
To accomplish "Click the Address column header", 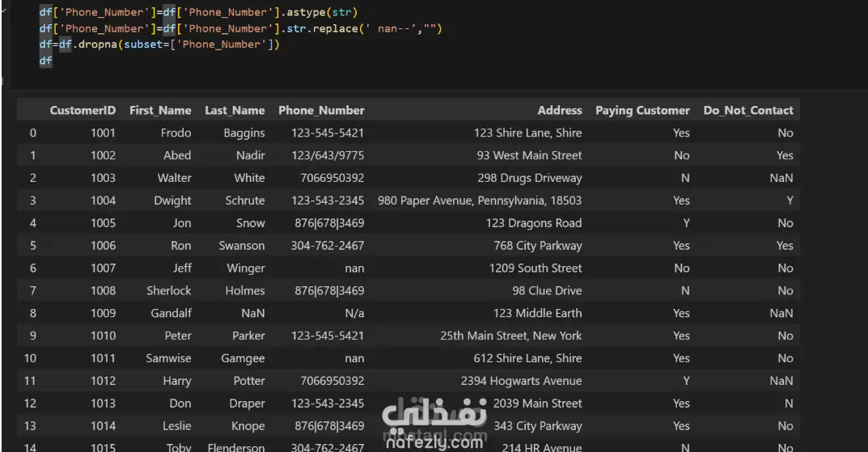I will point(560,110).
